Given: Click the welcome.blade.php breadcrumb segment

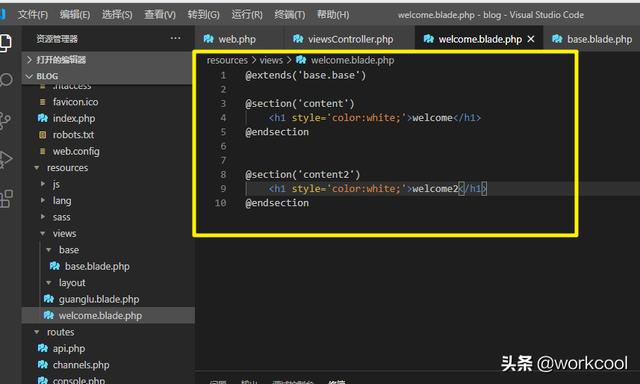Looking at the screenshot, I should pos(352,60).
